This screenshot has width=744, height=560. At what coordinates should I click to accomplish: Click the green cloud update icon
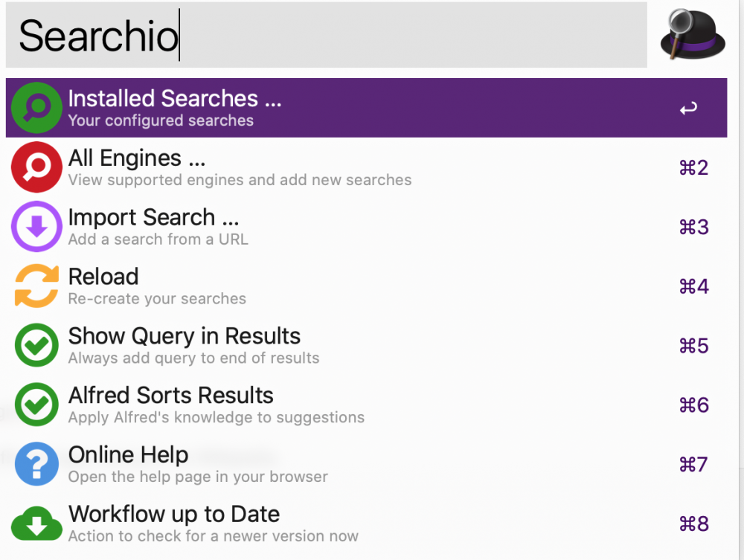coord(36,524)
